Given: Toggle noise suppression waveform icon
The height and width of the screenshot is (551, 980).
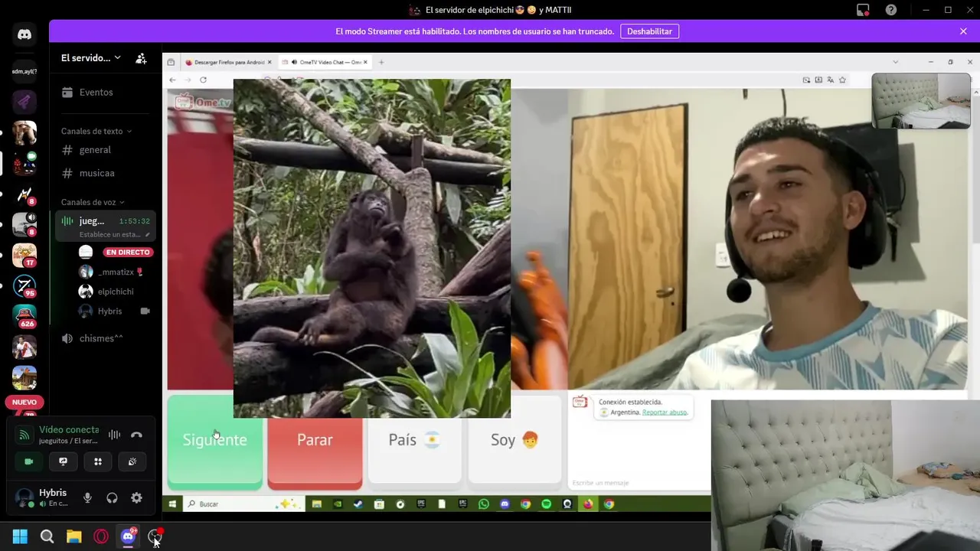Looking at the screenshot, I should click(114, 435).
